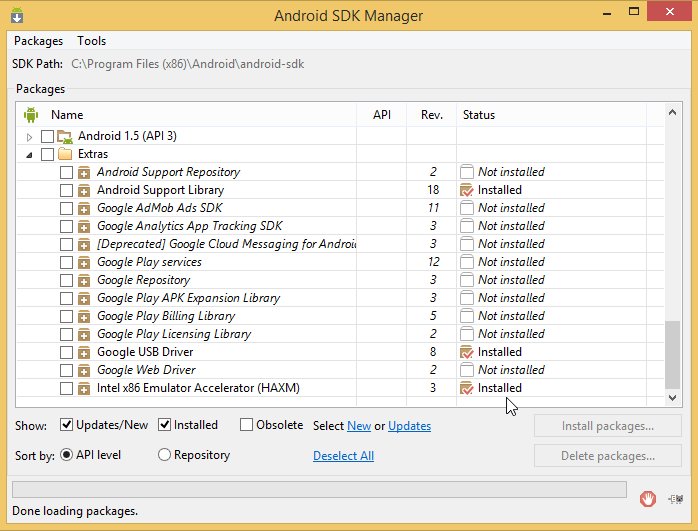The height and width of the screenshot is (531, 698).
Task: Check the Google Play Licensing Library checkbox
Action: (x=66, y=334)
